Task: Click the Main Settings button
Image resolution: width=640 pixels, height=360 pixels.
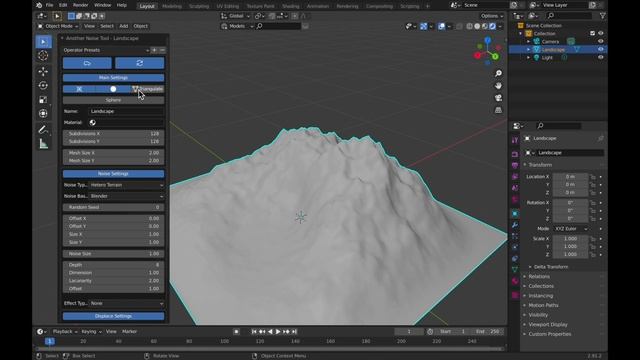Action: pyautogui.click(x=113, y=78)
